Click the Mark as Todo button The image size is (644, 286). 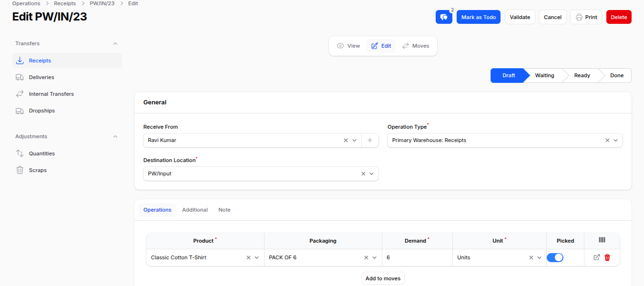point(478,17)
